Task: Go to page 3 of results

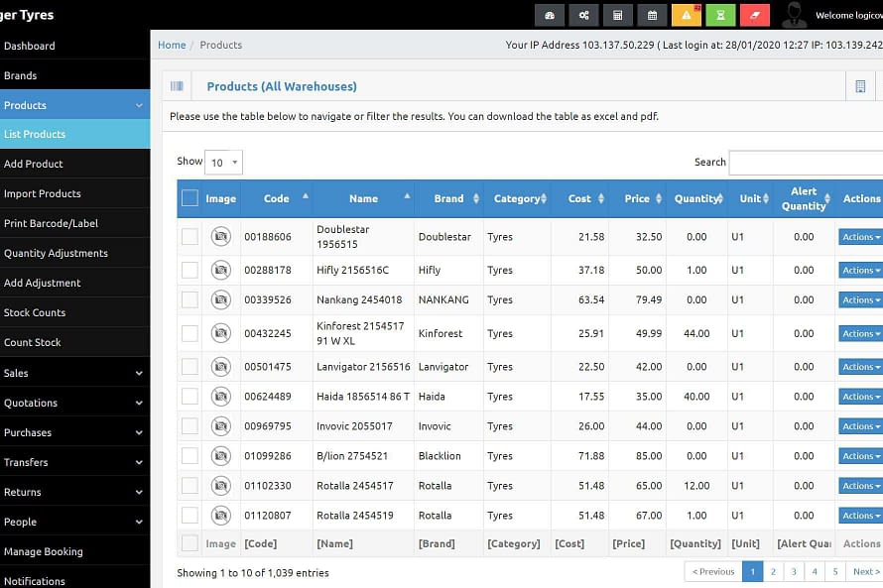Action: tap(794, 571)
